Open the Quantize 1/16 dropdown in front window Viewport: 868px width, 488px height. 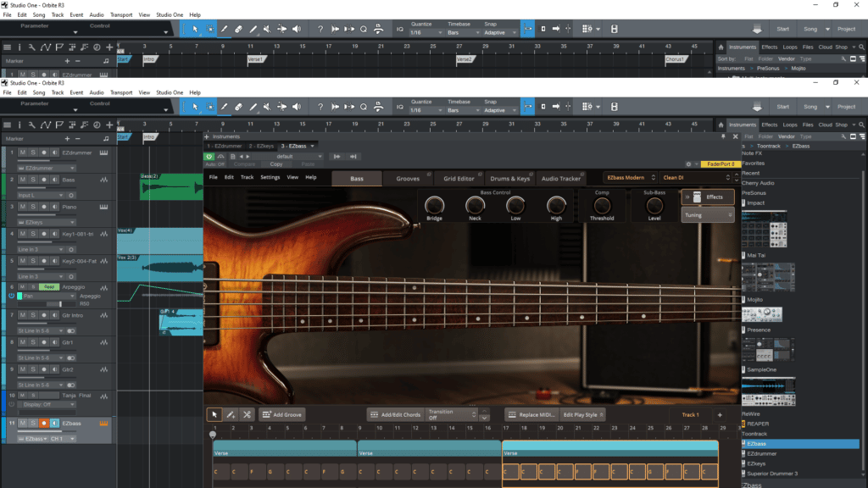pos(426,110)
